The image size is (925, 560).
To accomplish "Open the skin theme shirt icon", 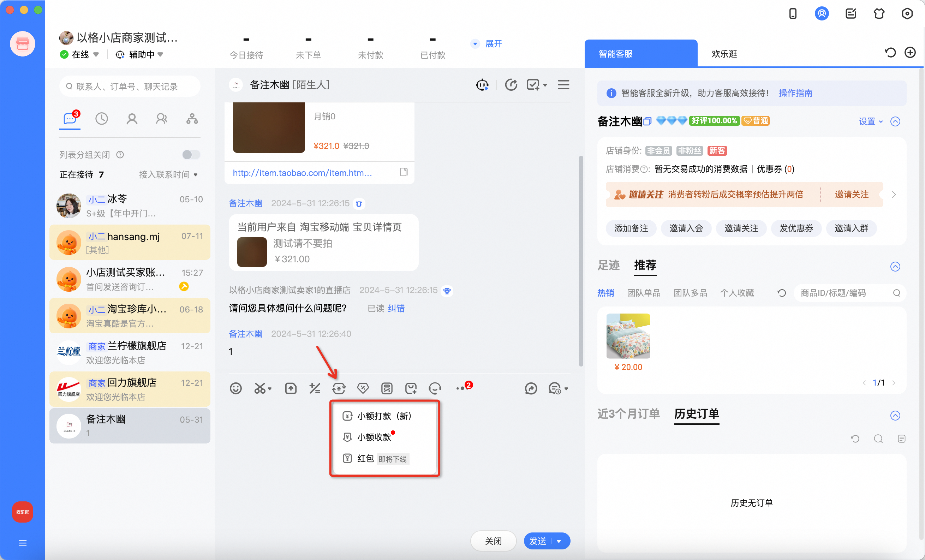I will point(879,14).
